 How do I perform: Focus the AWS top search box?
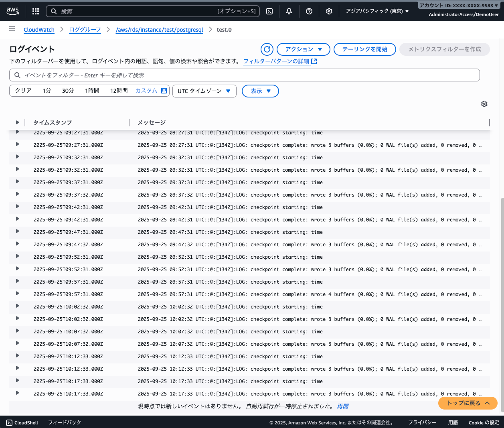tap(153, 11)
